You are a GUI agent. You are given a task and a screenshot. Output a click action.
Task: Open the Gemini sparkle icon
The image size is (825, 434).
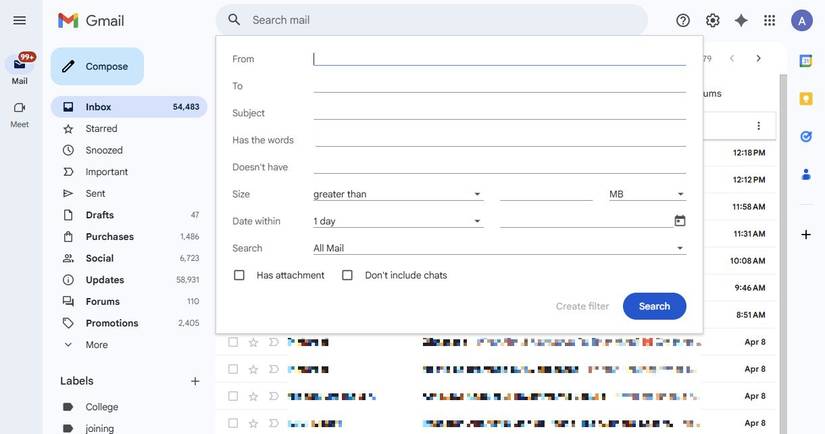pyautogui.click(x=741, y=21)
